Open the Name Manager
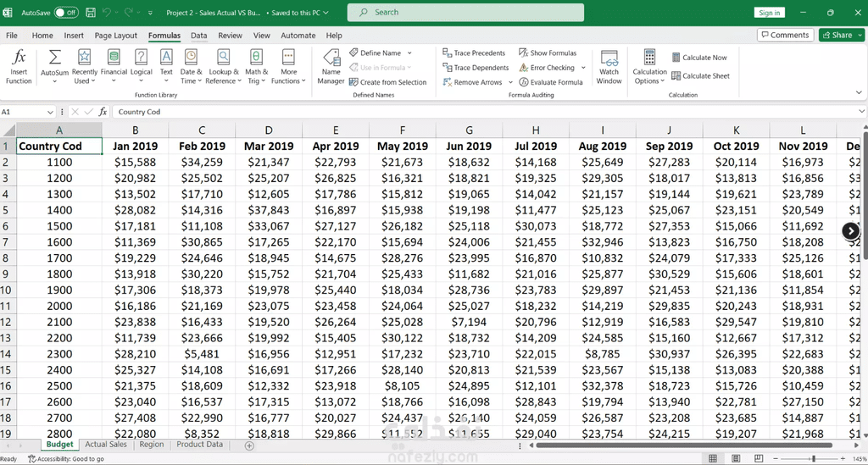The width and height of the screenshot is (868, 465). (x=331, y=66)
